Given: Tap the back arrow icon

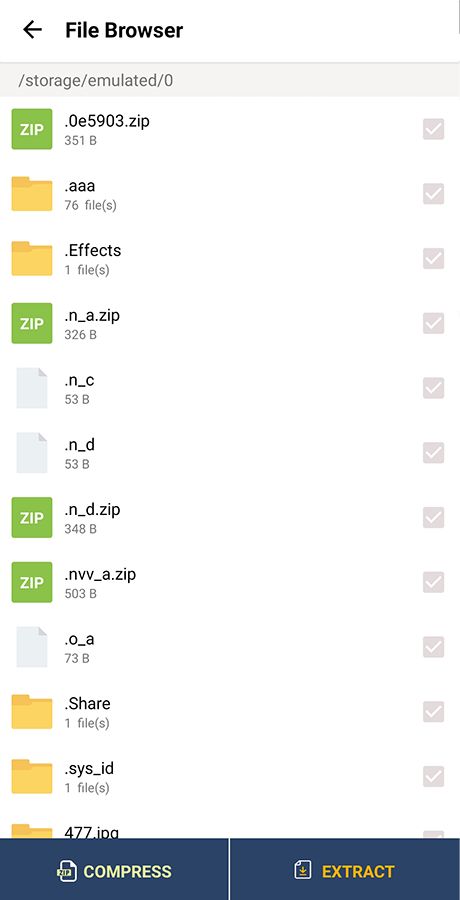Looking at the screenshot, I should 32,30.
